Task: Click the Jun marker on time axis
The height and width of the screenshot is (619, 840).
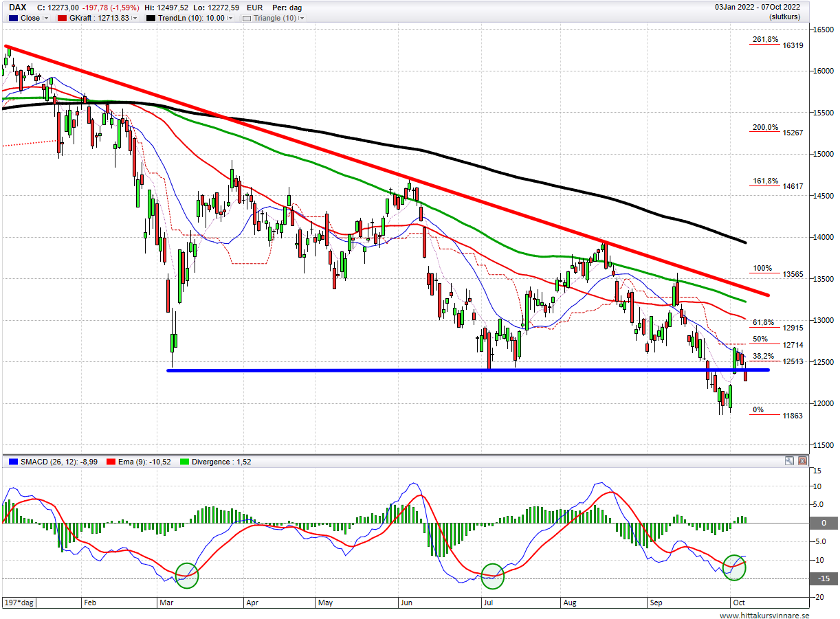Action: [406, 603]
